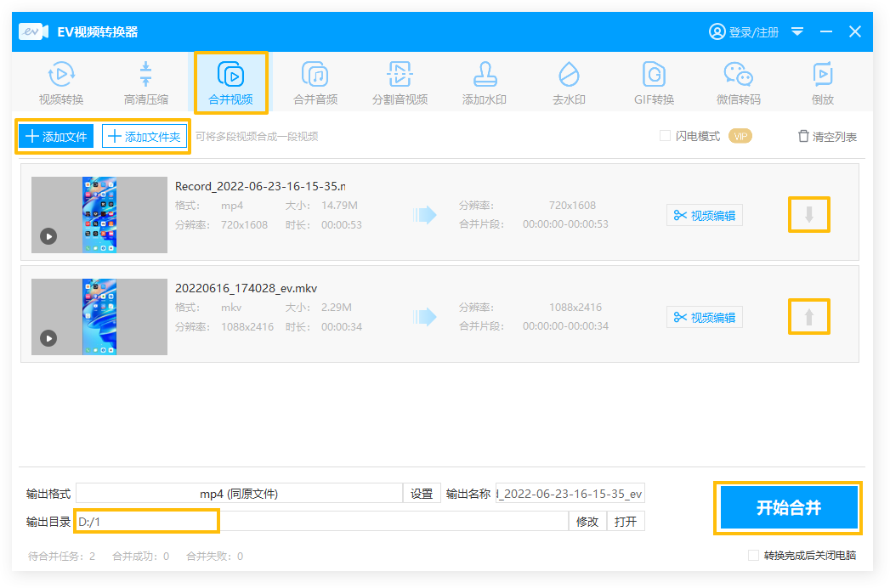Move 20220616_174028_ev.mkv up with arrow
The height and width of the screenshot is (588, 890).
tap(809, 317)
